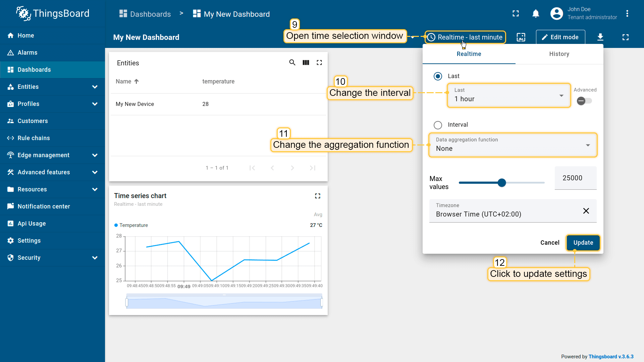Open Notification center

point(52,206)
